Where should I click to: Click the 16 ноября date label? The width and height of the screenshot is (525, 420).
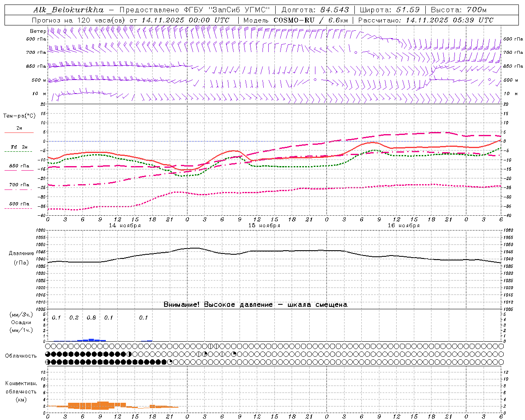coord(404,226)
